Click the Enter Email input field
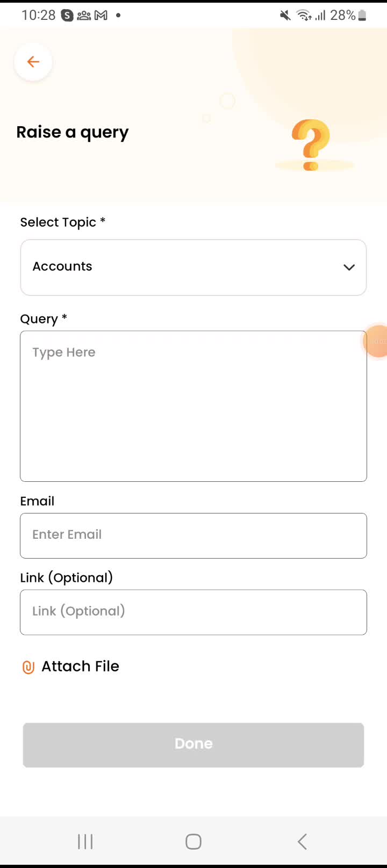The height and width of the screenshot is (868, 387). (193, 536)
